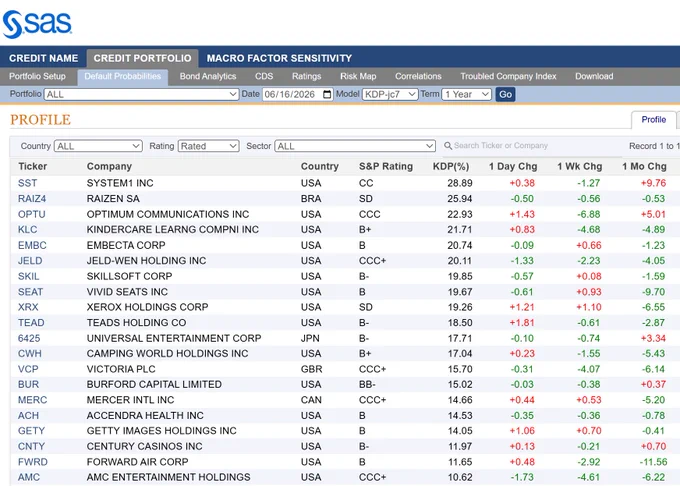Image resolution: width=680 pixels, height=486 pixels.
Task: Open the SST ticker link
Action: [x=27, y=183]
